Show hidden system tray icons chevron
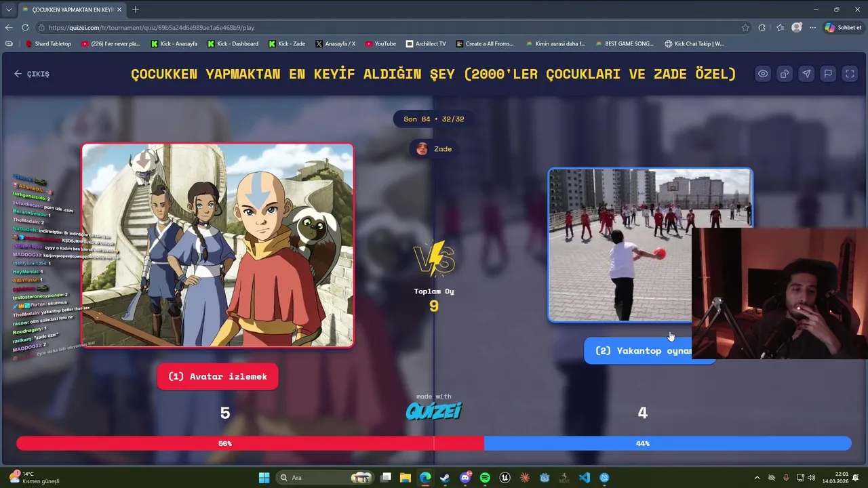 757,478
